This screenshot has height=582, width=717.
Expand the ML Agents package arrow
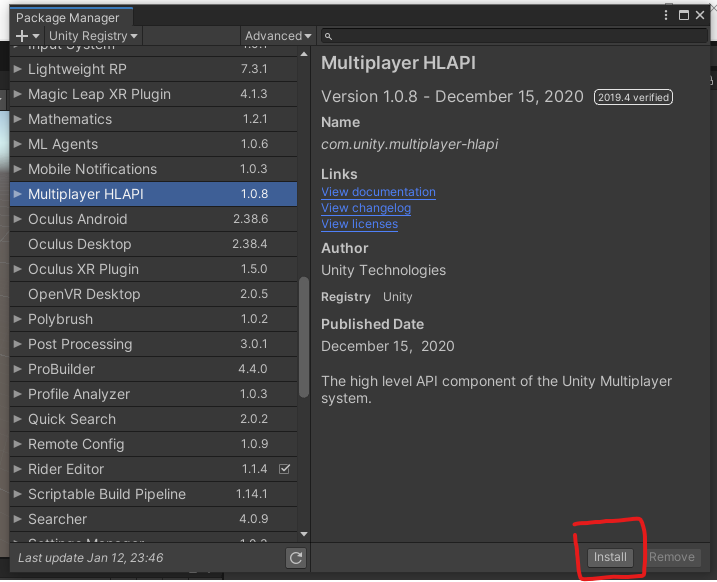[x=18, y=144]
